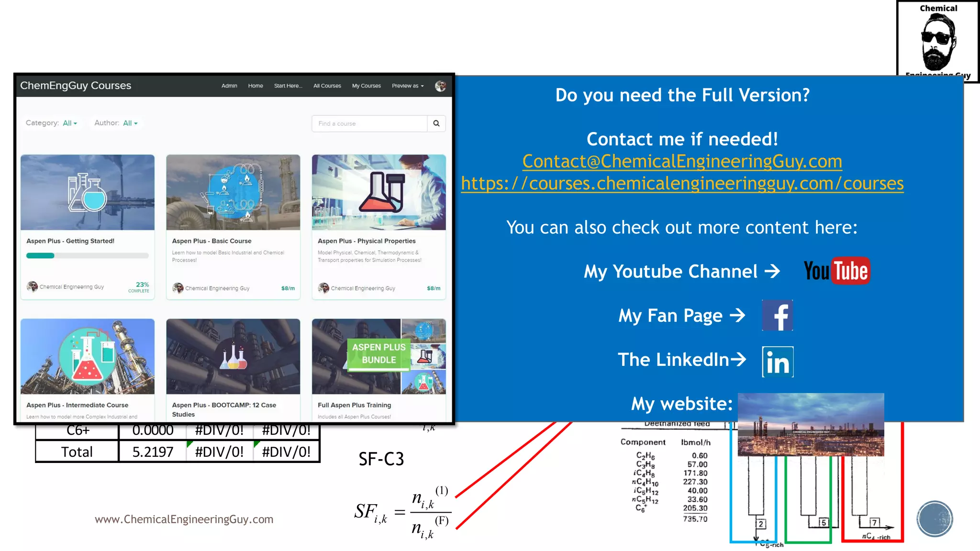Image resolution: width=980 pixels, height=551 pixels.
Task: Click Aspen Plus - Getting Started! title
Action: point(70,241)
